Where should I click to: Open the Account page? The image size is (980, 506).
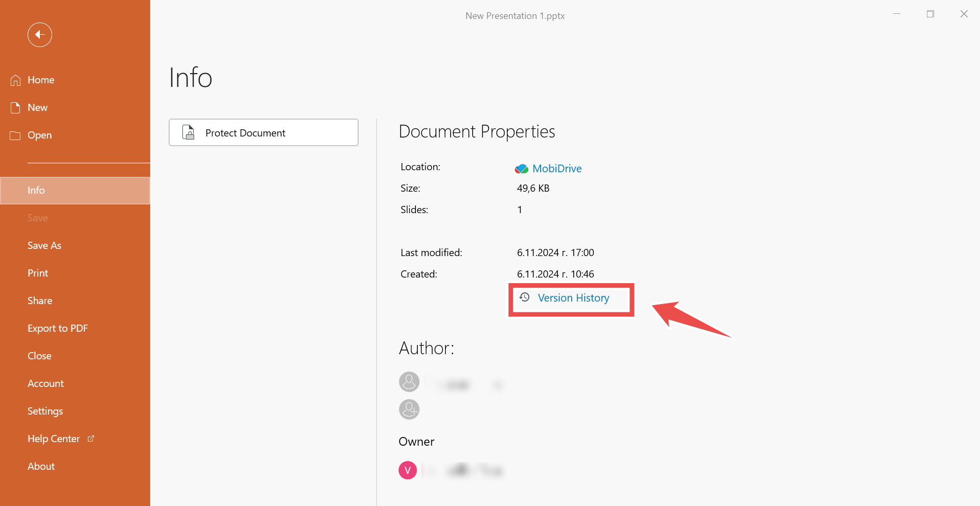tap(45, 384)
